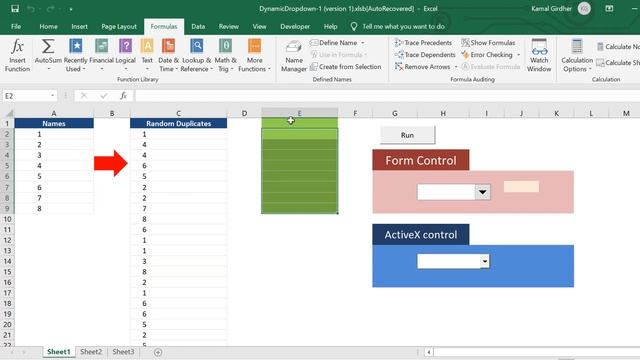Switch to Sheet2
The height and width of the screenshot is (360, 640).
tap(91, 352)
